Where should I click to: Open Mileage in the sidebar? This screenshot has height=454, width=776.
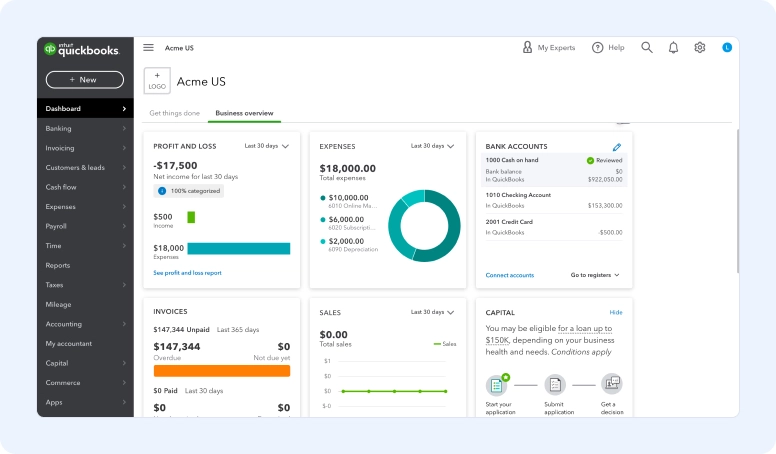point(85,304)
